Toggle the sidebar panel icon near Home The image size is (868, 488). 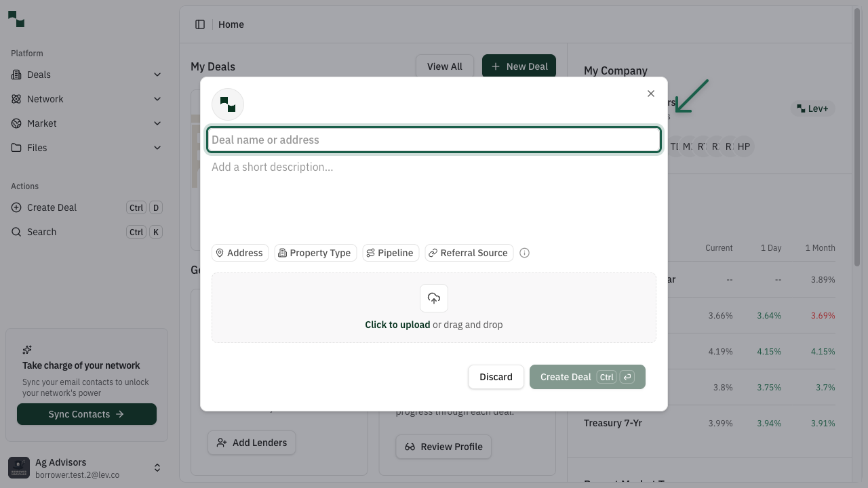click(200, 24)
